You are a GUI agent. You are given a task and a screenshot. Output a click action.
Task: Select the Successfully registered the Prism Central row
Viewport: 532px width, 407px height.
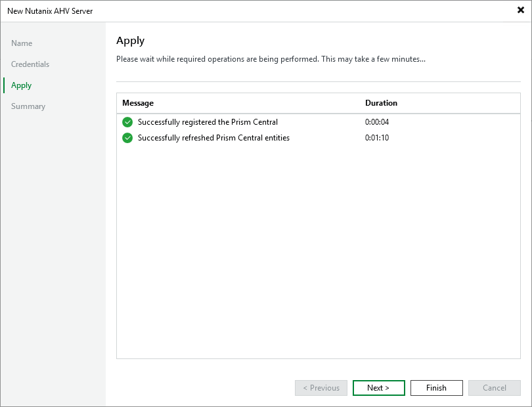[208, 122]
